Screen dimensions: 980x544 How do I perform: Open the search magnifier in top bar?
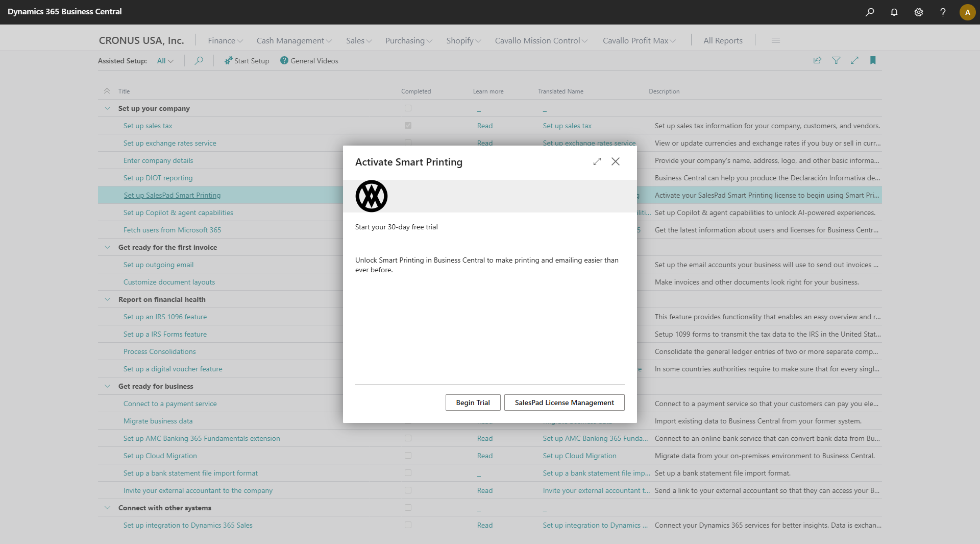tap(870, 12)
